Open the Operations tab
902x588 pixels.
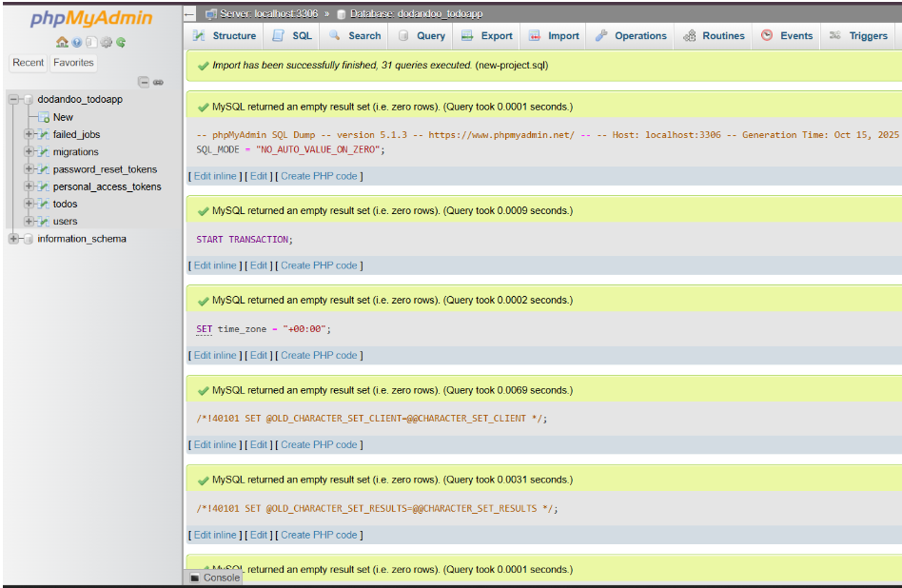[631, 36]
